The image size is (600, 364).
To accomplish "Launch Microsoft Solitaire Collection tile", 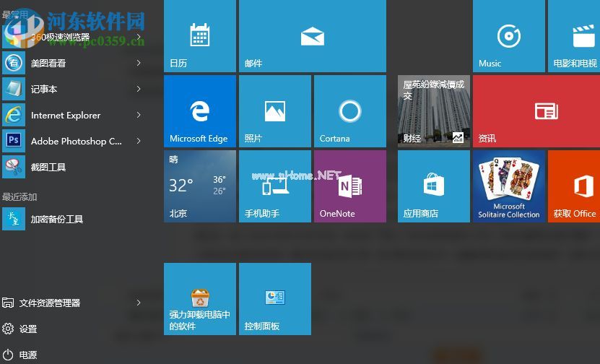I will click(x=508, y=186).
